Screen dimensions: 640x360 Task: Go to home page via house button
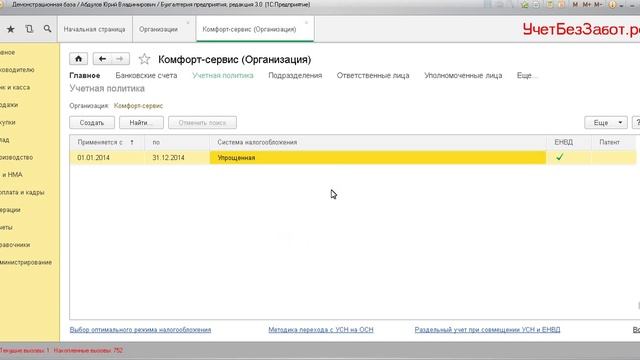[x=78, y=59]
